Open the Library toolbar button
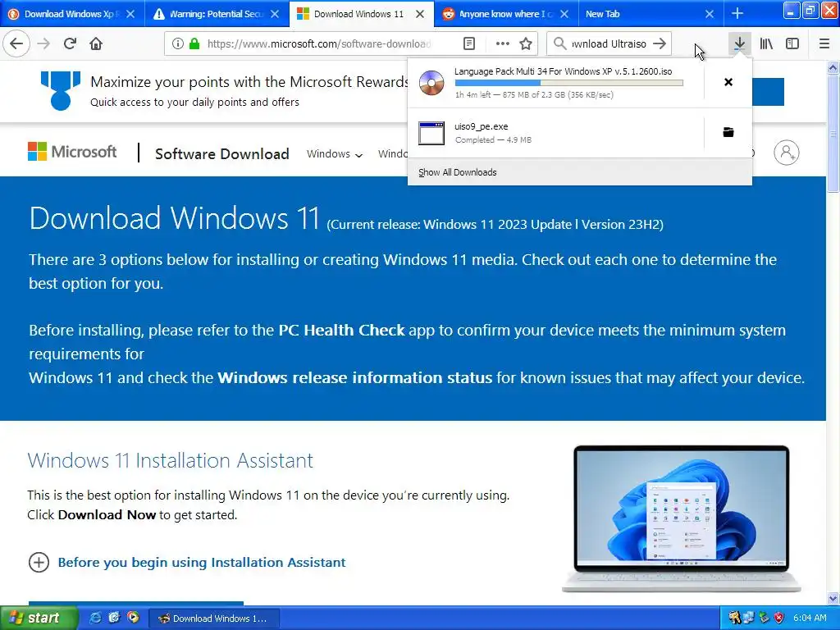This screenshot has width=840, height=630. coord(766,43)
